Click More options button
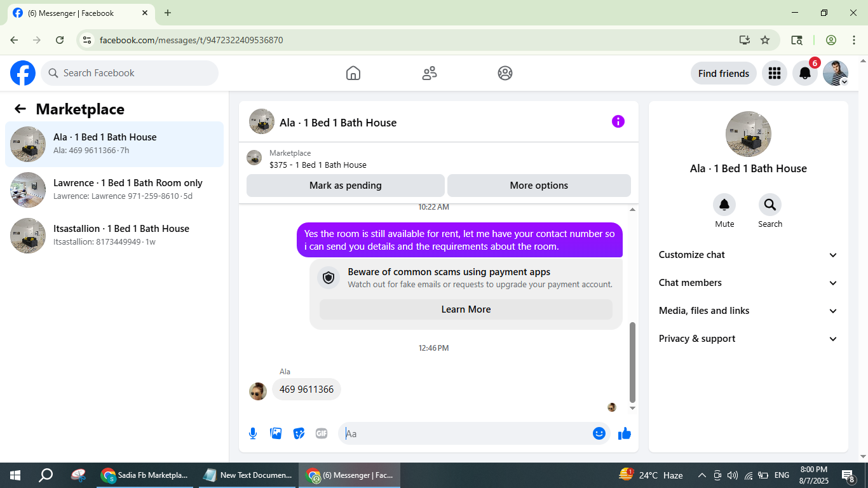868x488 pixels. (x=539, y=186)
